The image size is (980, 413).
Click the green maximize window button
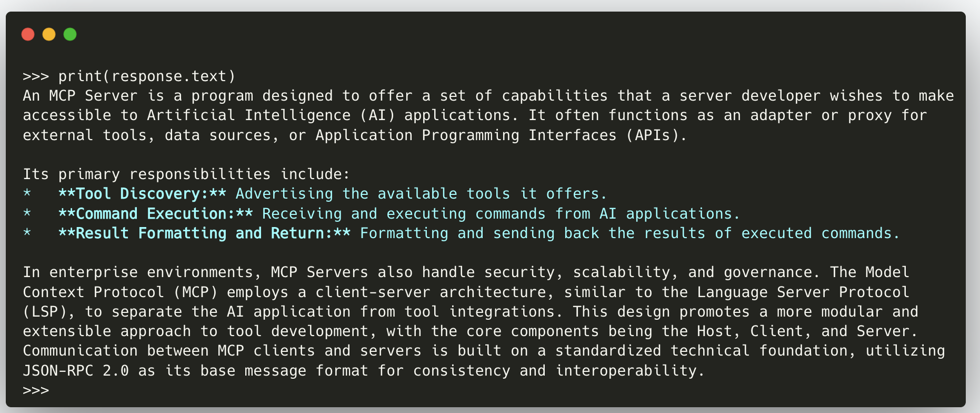(x=70, y=34)
